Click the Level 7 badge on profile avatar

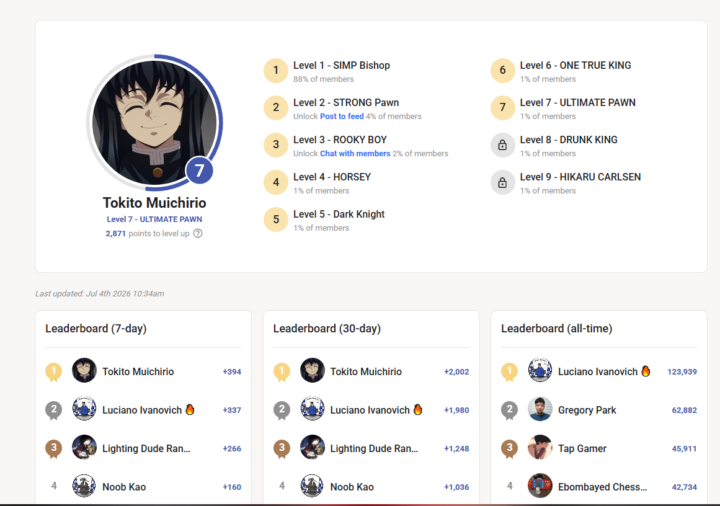tap(199, 171)
